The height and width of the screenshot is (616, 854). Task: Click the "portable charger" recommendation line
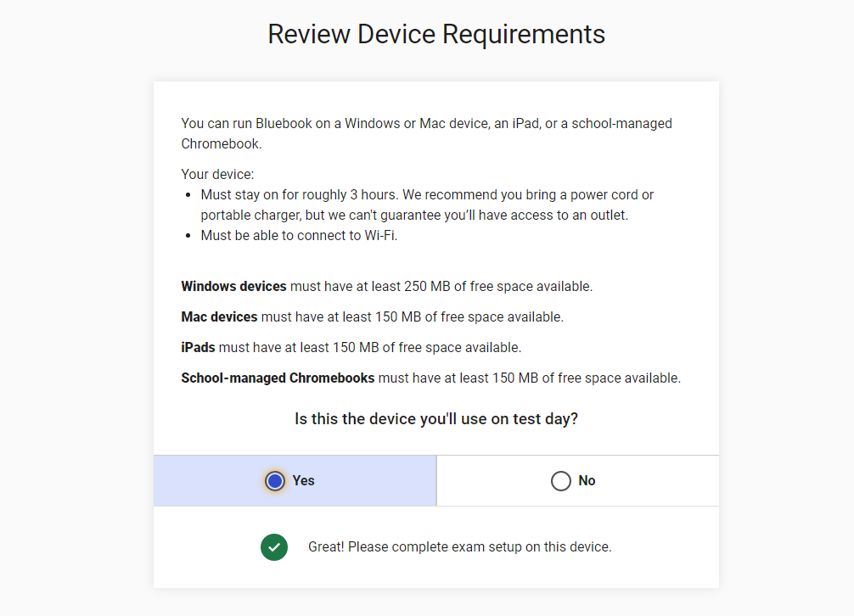[x=413, y=216]
